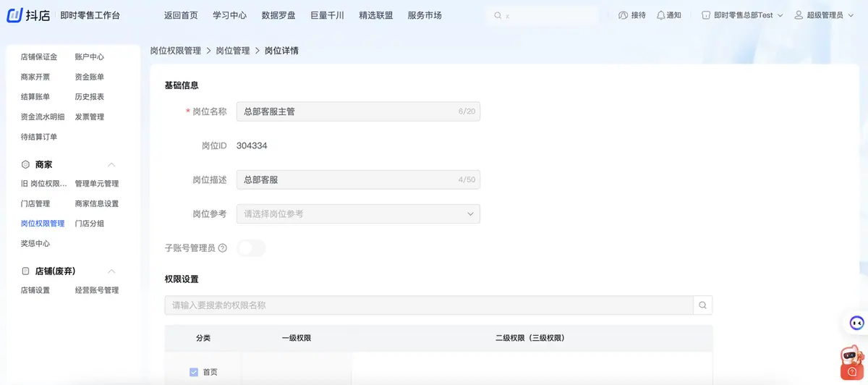Click the 抖店 logo icon
The height and width of the screenshot is (385, 868).
click(x=15, y=15)
